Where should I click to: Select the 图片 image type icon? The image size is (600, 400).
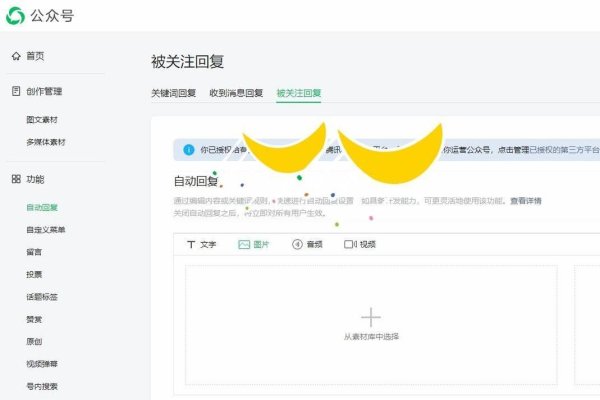coord(244,244)
